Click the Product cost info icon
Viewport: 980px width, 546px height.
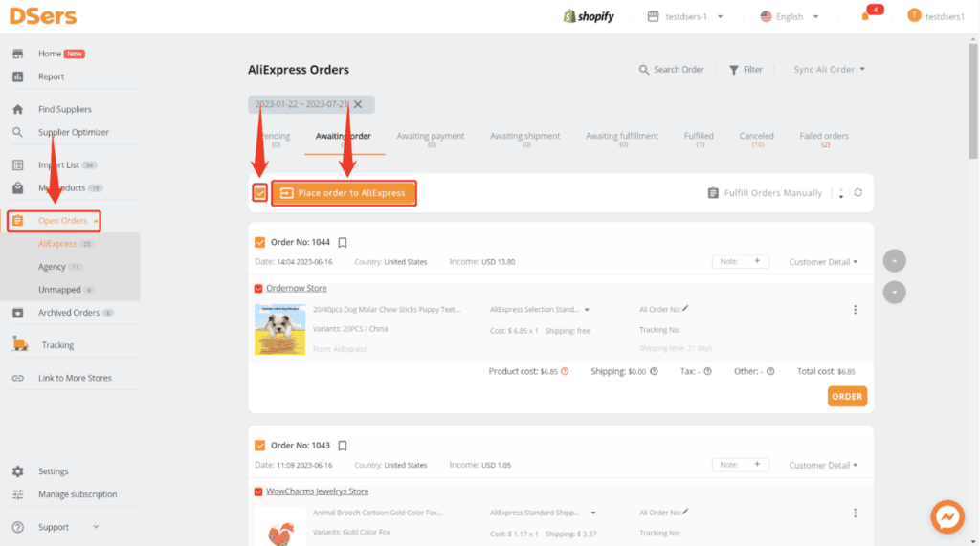(565, 371)
